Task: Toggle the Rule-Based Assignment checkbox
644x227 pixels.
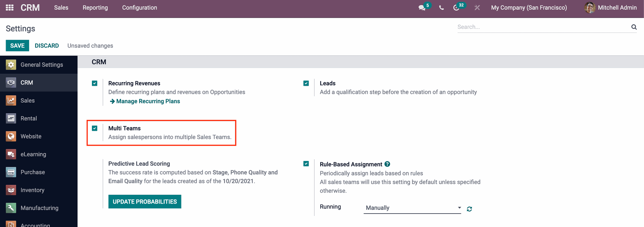Action: [306, 164]
